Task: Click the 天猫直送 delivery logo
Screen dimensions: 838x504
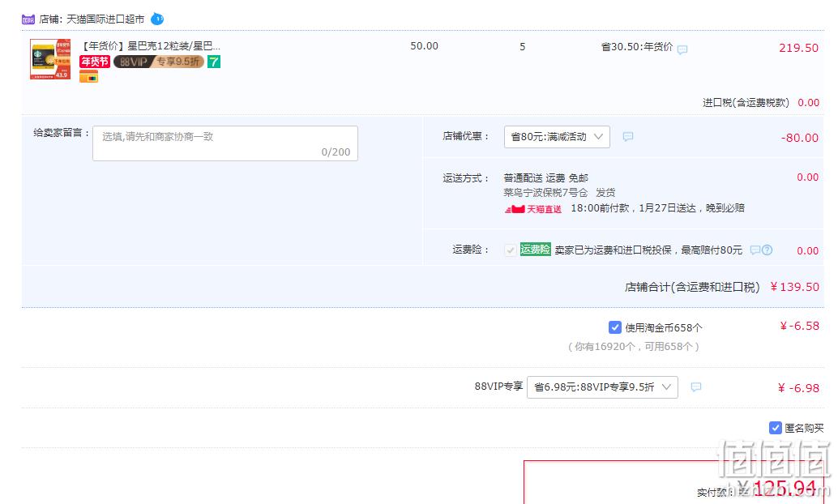Action: click(532, 209)
